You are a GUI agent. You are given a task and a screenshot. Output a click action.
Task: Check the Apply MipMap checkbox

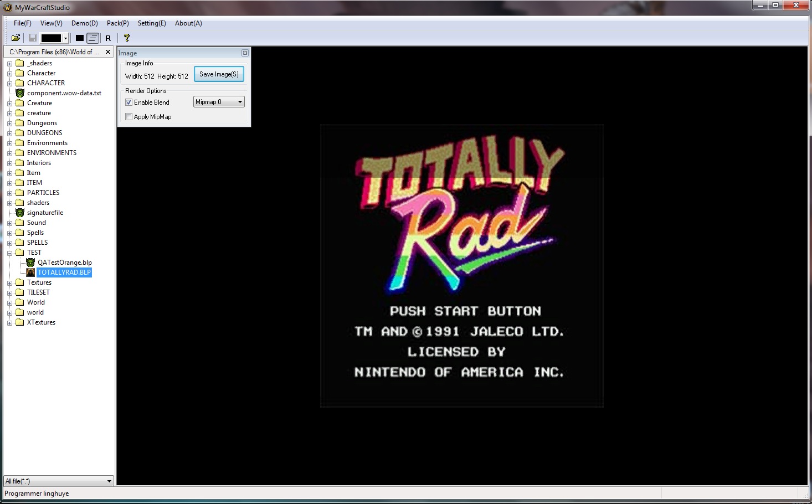coord(129,117)
